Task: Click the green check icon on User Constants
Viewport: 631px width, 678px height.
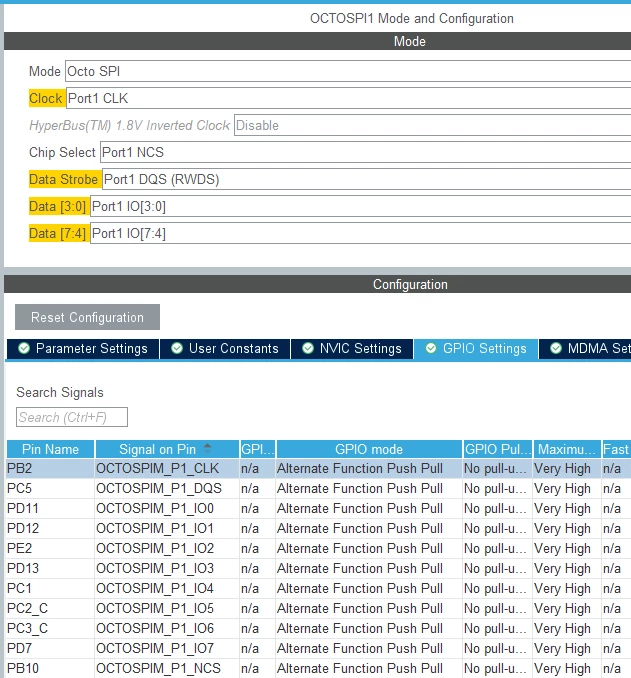Action: tap(177, 348)
